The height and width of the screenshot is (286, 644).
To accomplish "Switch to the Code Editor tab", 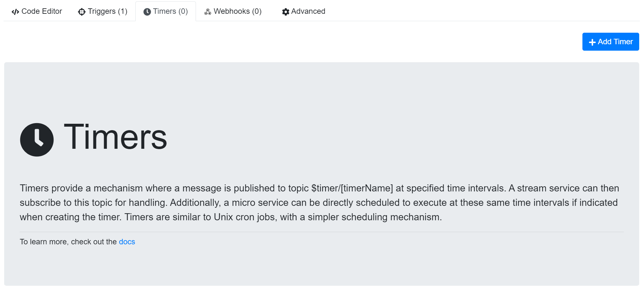I will tap(41, 12).
